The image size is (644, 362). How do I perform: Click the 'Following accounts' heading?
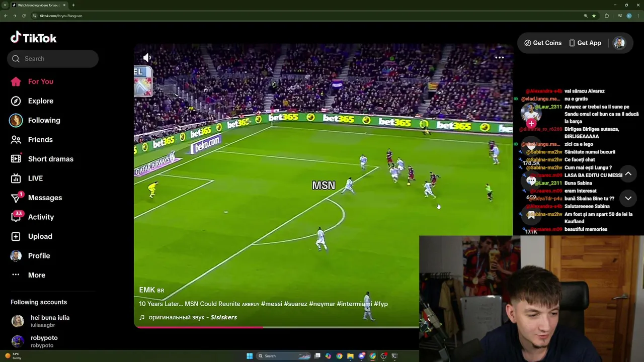(x=39, y=302)
